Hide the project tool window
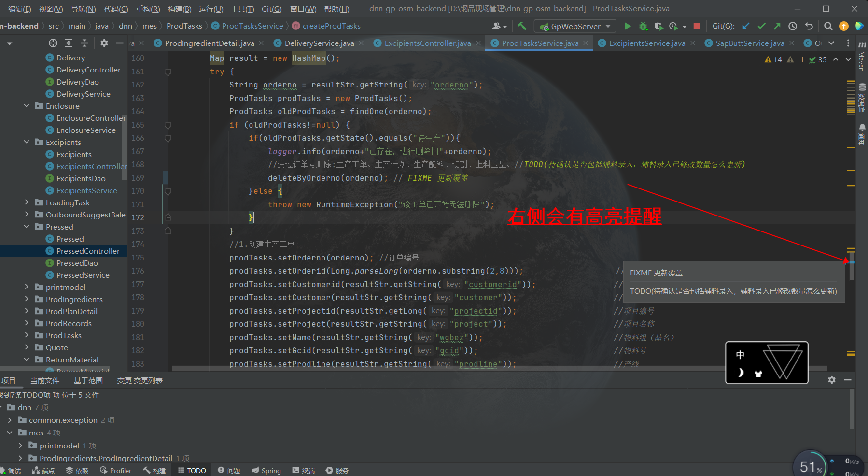This screenshot has width=868, height=476. coord(120,43)
